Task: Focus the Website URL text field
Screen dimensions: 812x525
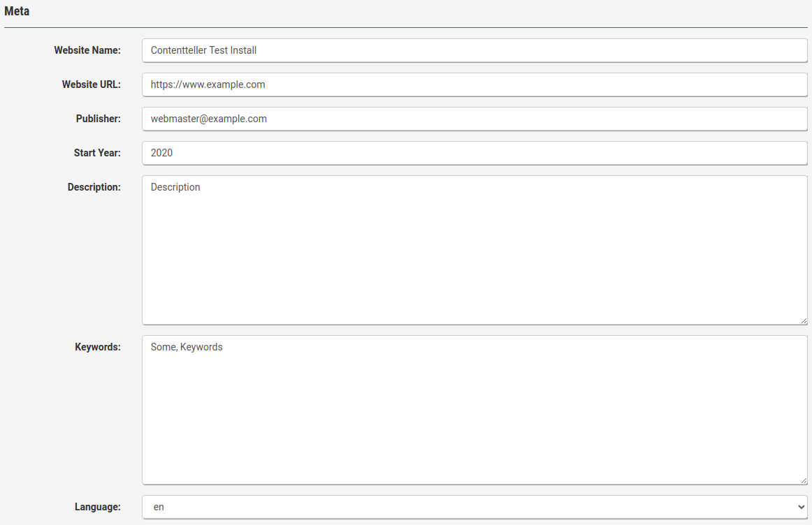Action: [474, 84]
